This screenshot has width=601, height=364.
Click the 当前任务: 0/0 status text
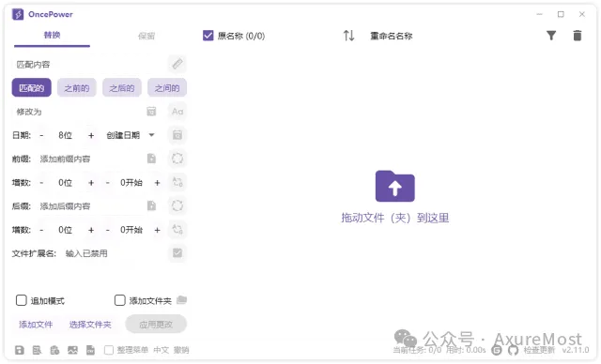(417, 350)
